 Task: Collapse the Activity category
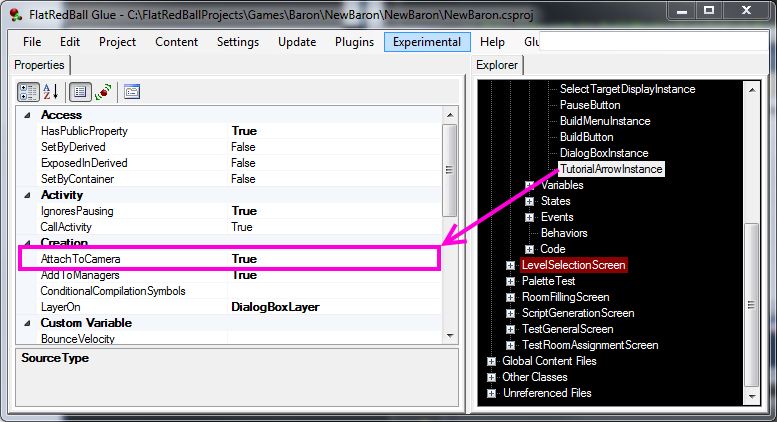pos(27,195)
